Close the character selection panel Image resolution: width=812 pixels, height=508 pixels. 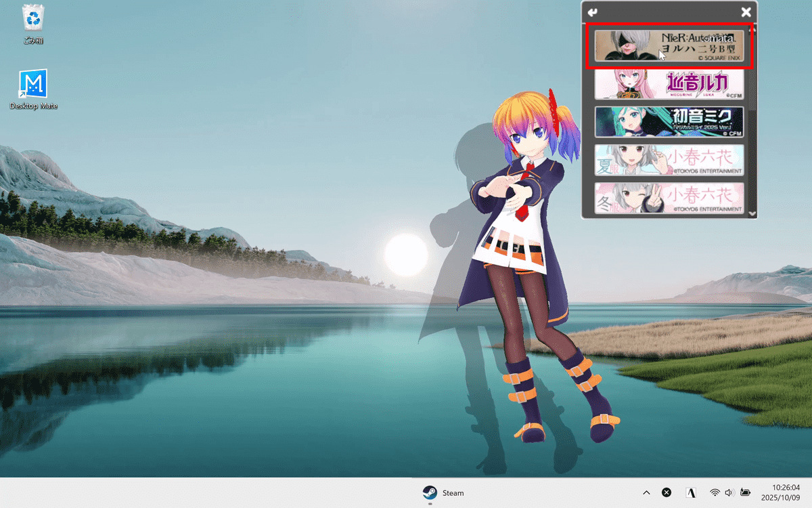point(746,12)
